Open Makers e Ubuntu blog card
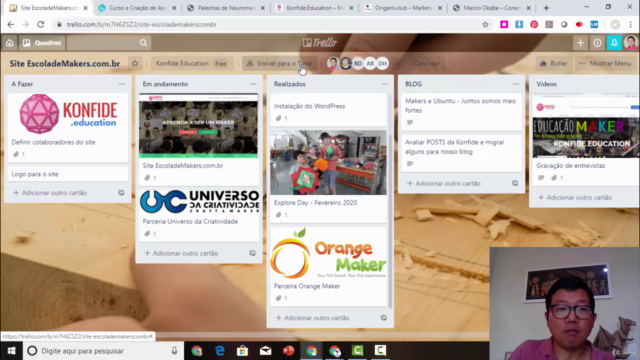Viewport: 640px width, 360px height. pos(461,111)
